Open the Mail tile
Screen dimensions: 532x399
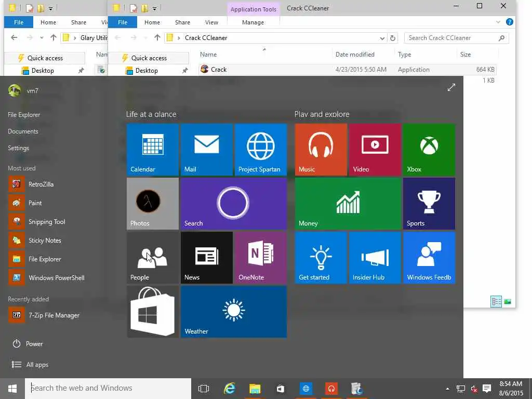coord(207,150)
